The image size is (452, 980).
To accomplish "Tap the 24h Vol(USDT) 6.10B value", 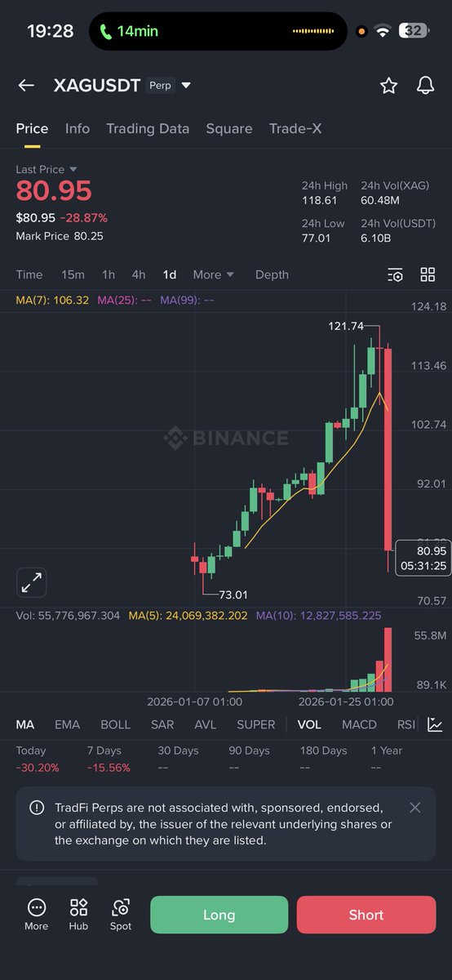I will click(x=377, y=238).
